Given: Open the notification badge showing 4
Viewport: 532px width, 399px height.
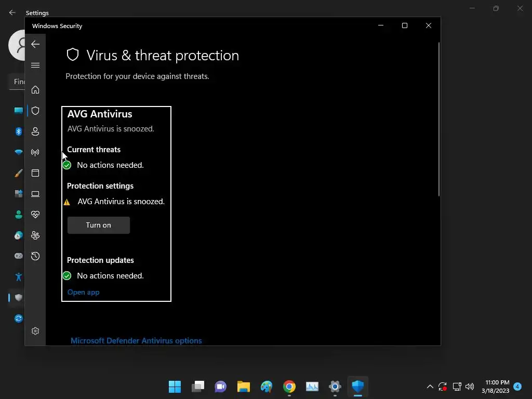Looking at the screenshot, I should click(x=517, y=387).
